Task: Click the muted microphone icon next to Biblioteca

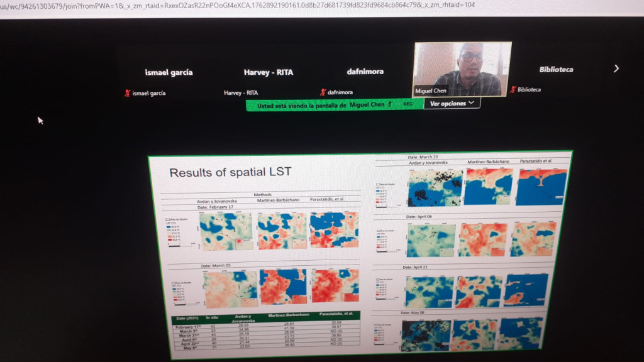Action: tap(513, 90)
